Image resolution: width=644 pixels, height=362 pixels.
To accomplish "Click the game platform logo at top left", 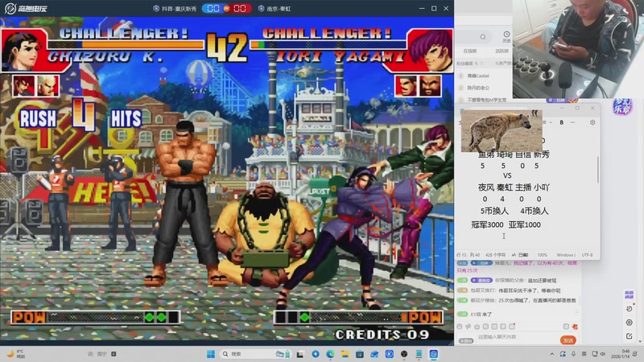I will [x=27, y=8].
